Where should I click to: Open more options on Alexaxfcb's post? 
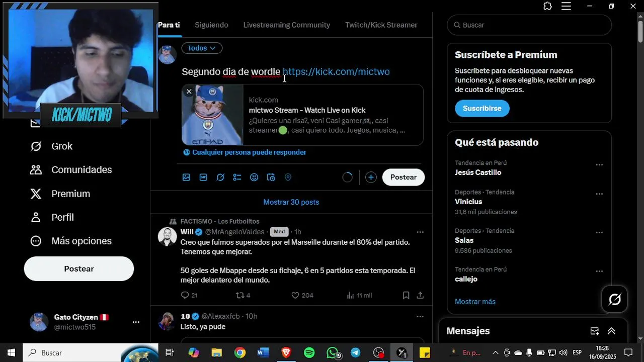point(420,316)
